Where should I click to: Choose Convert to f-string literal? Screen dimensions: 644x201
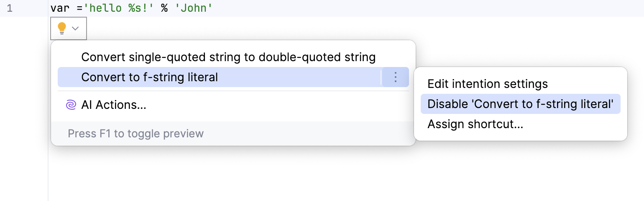coord(150,77)
